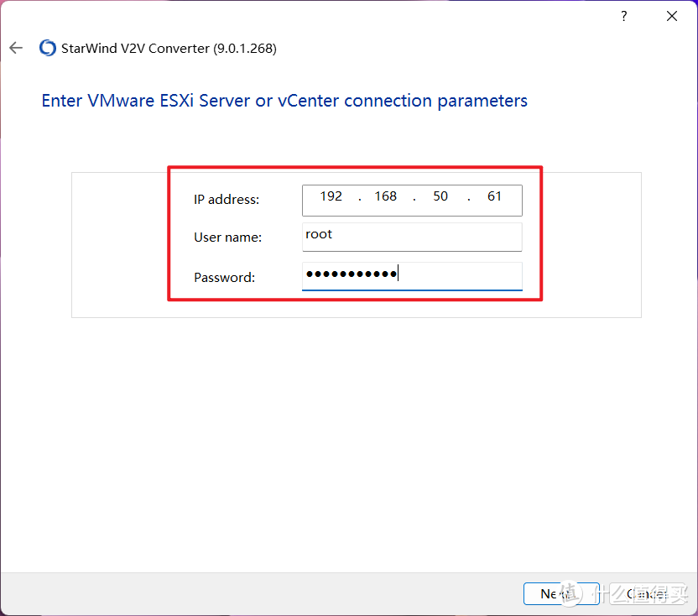Click the 'Password:' label

click(x=224, y=278)
